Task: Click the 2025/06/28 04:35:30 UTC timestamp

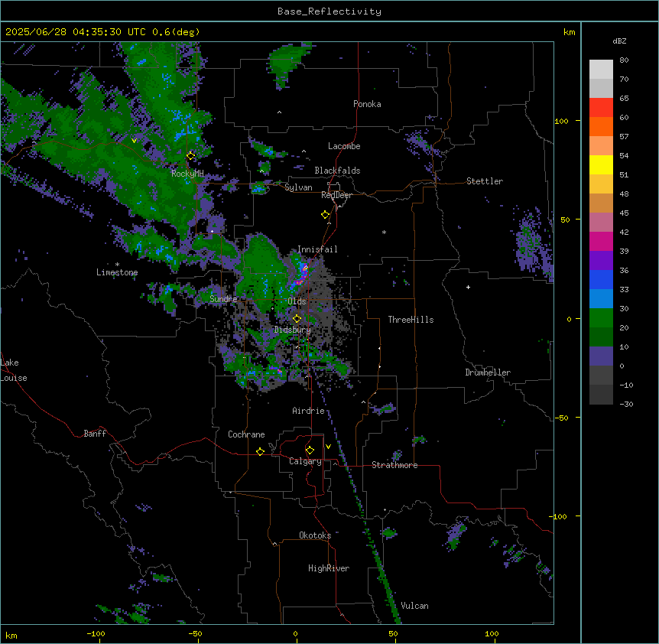Action: (76, 32)
